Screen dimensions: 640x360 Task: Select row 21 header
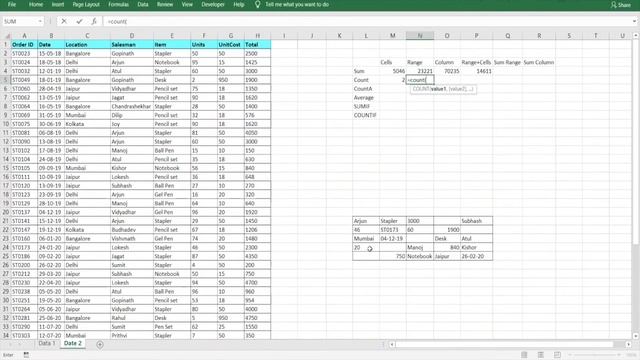click(x=6, y=221)
